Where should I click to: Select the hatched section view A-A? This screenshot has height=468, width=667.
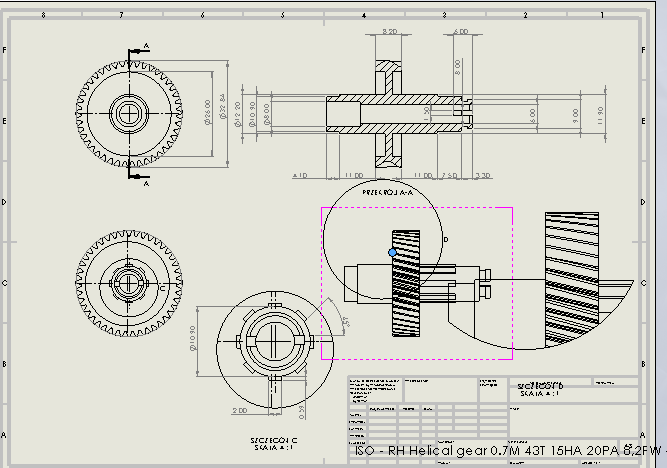pyautogui.click(x=399, y=114)
